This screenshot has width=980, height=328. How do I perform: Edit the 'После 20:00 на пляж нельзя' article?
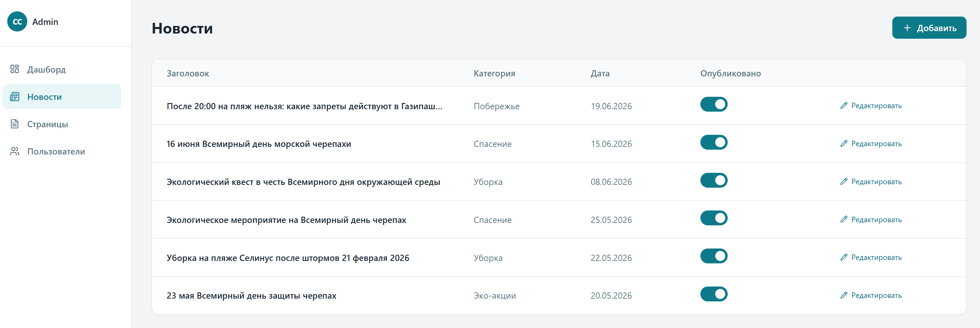tap(871, 105)
